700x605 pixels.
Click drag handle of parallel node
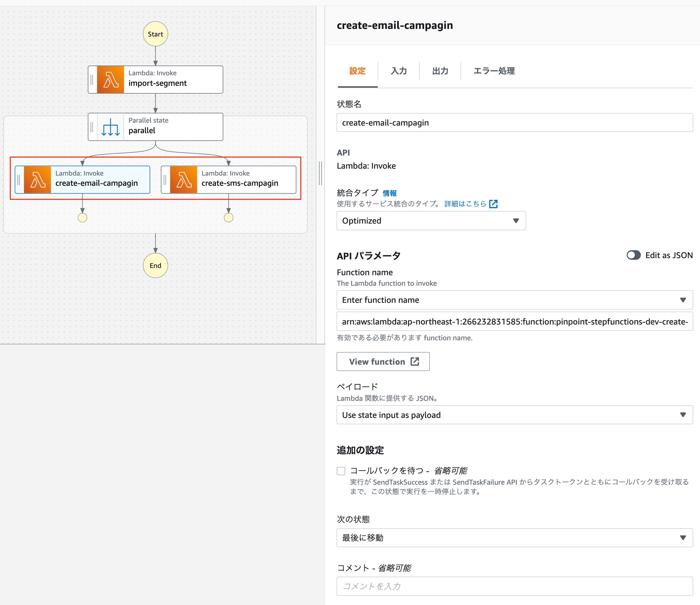[x=92, y=127]
